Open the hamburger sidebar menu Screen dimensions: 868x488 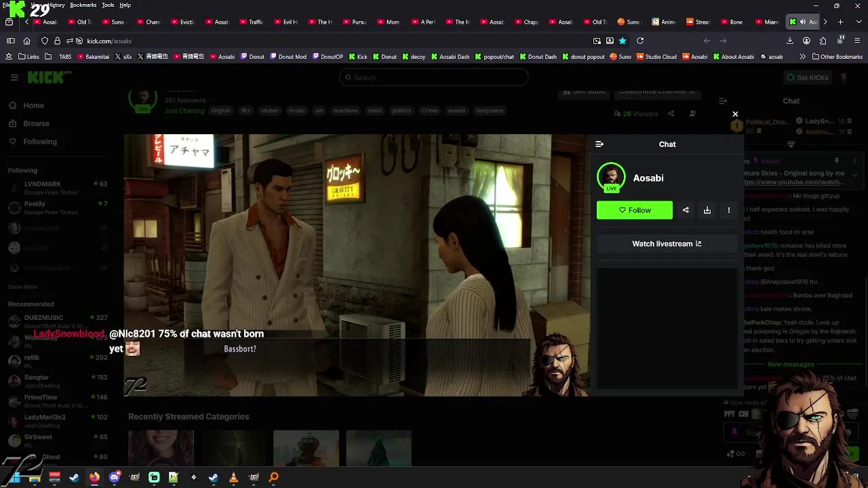coord(14,77)
